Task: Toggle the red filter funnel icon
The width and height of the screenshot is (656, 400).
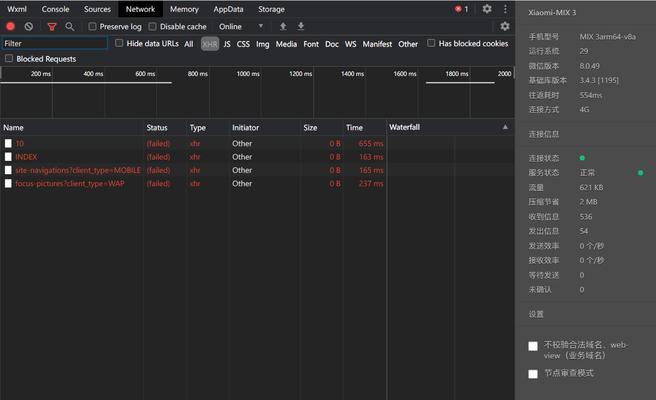Action: pyautogui.click(x=52, y=27)
